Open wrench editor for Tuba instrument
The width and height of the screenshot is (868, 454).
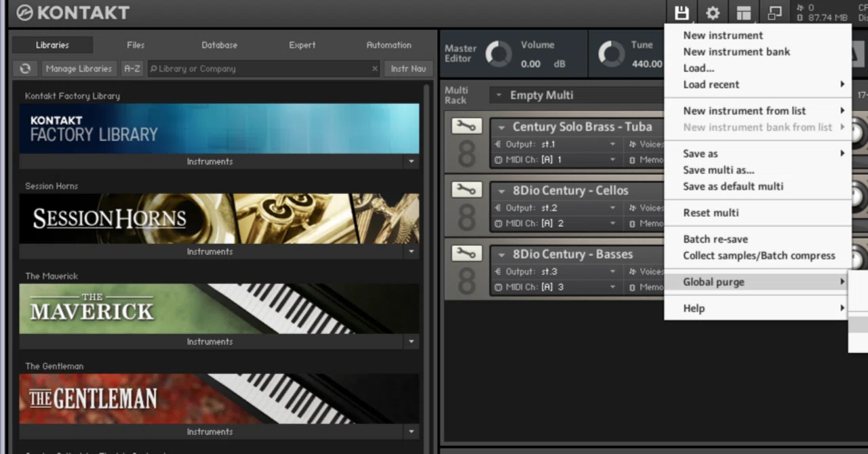coord(466,126)
